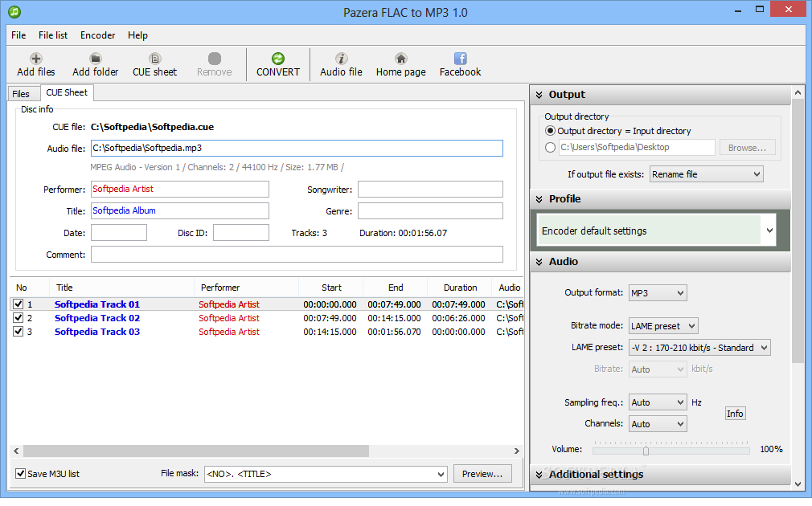Image resolution: width=812 pixels, height=506 pixels.
Task: Open the File list menu
Action: tap(53, 35)
